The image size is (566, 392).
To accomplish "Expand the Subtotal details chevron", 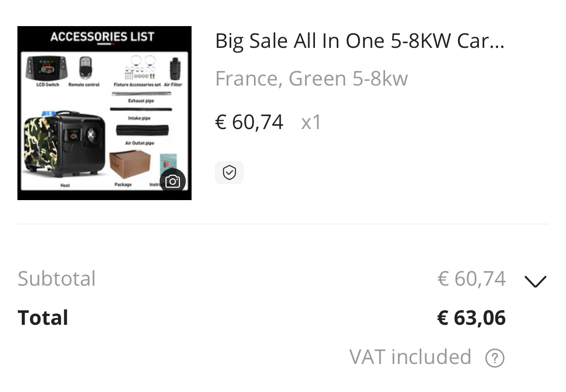I will pyautogui.click(x=535, y=281).
